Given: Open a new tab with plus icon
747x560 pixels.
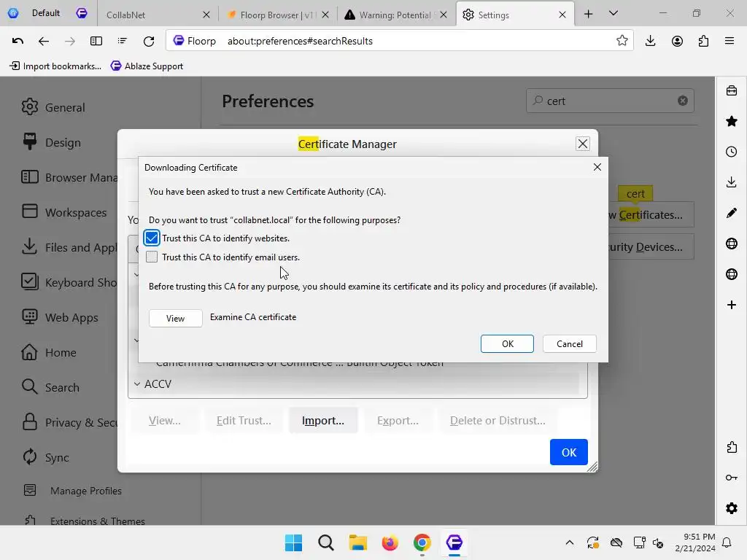Looking at the screenshot, I should click(589, 14).
